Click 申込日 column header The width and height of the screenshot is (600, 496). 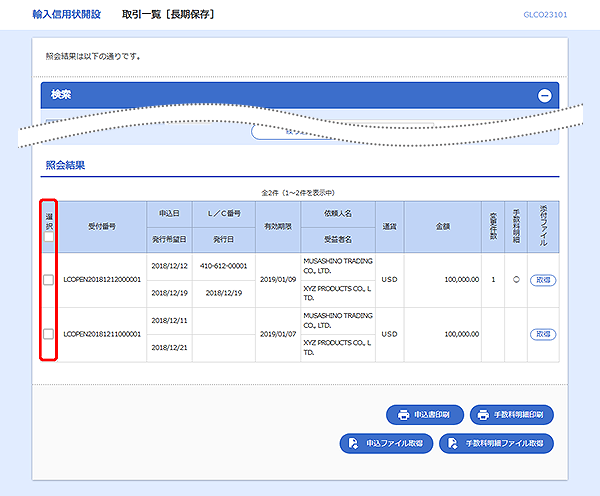[169, 214]
